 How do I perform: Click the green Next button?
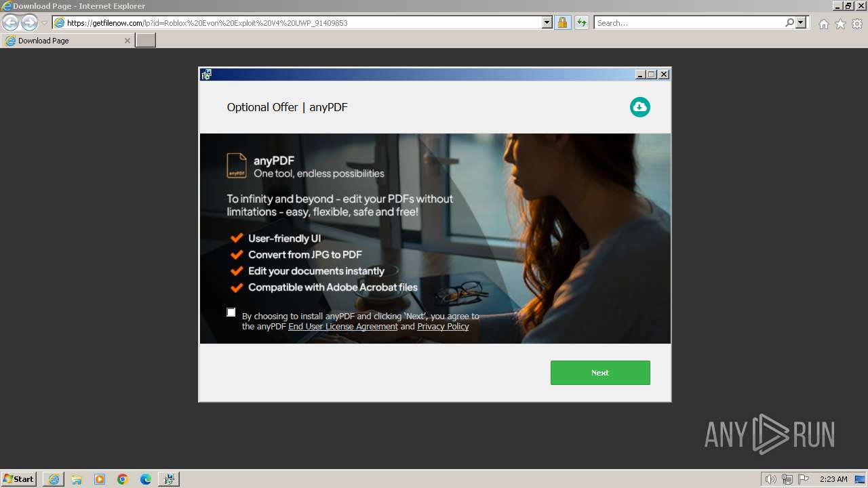click(x=600, y=373)
